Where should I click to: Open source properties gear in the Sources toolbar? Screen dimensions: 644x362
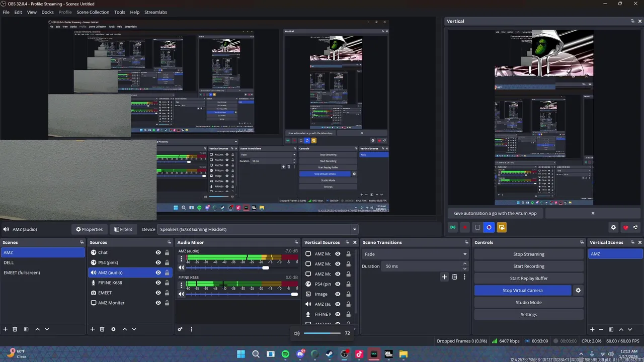113,329
